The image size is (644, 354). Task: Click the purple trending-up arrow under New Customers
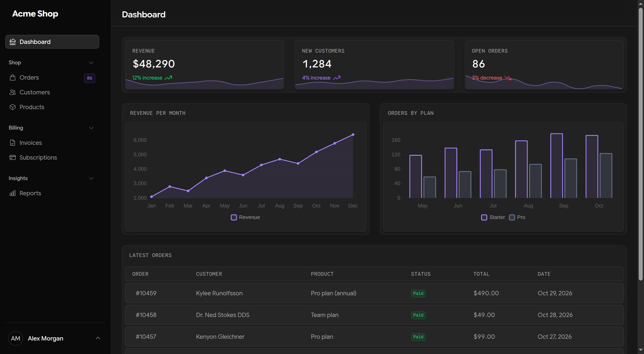pyautogui.click(x=337, y=78)
